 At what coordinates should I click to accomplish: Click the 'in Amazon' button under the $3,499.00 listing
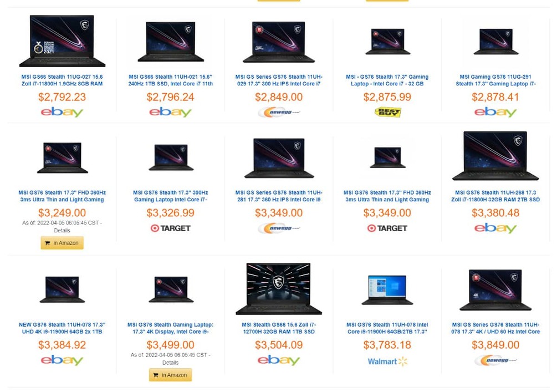pyautogui.click(x=170, y=375)
